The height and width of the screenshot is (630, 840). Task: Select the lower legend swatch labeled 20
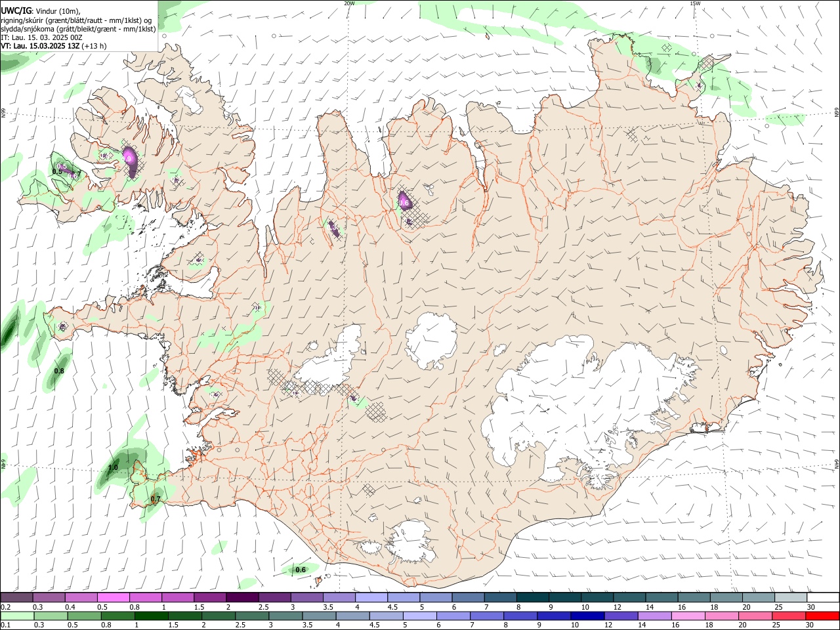click(755, 616)
